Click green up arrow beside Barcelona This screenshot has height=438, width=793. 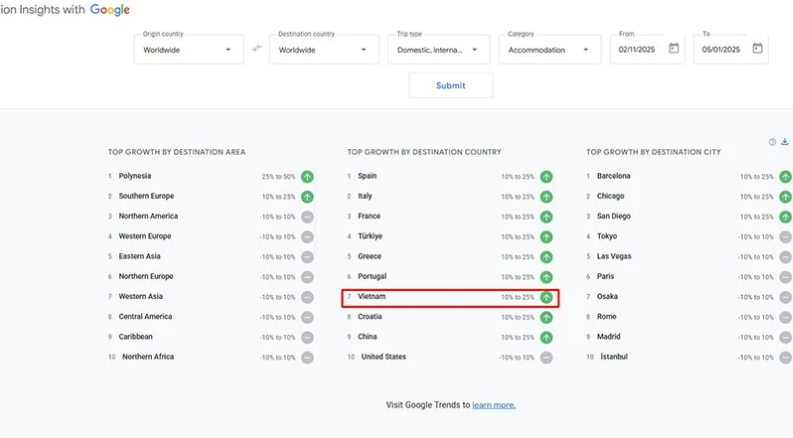point(785,176)
